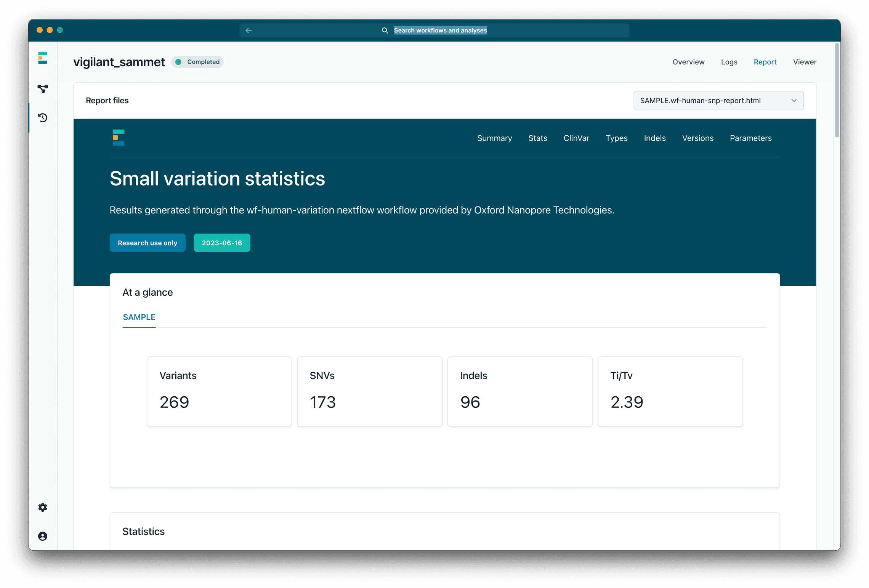The width and height of the screenshot is (869, 588).
Task: Switch to the Logs tab
Action: point(729,62)
